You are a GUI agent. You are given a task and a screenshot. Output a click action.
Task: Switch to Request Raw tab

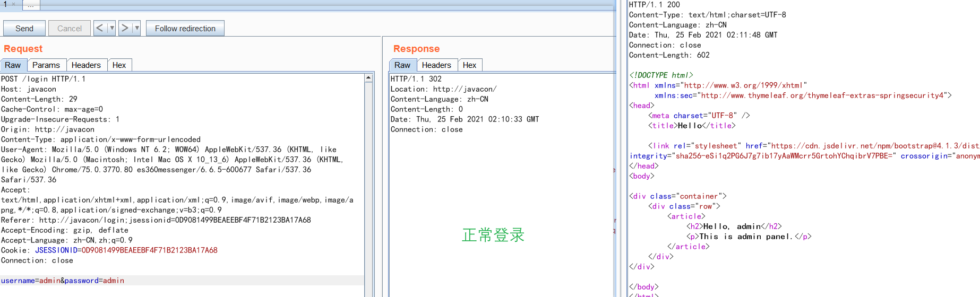[13, 65]
